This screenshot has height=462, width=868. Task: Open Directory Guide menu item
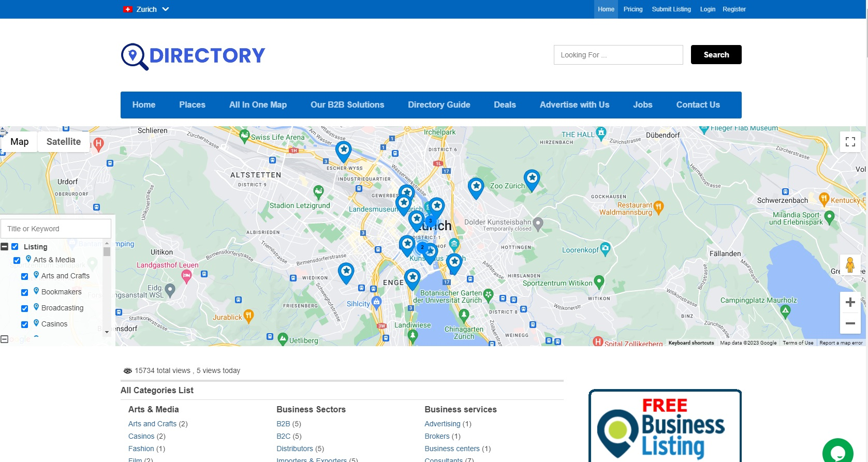pyautogui.click(x=439, y=105)
